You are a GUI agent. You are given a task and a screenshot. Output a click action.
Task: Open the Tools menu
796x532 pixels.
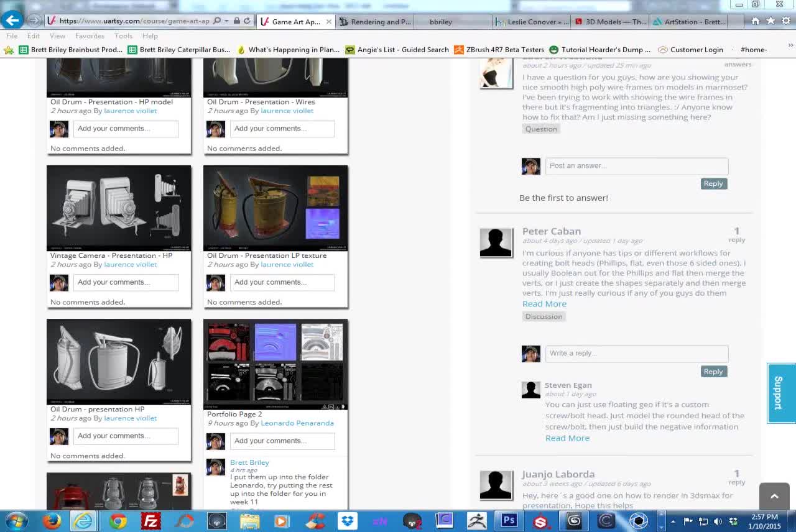pos(123,36)
